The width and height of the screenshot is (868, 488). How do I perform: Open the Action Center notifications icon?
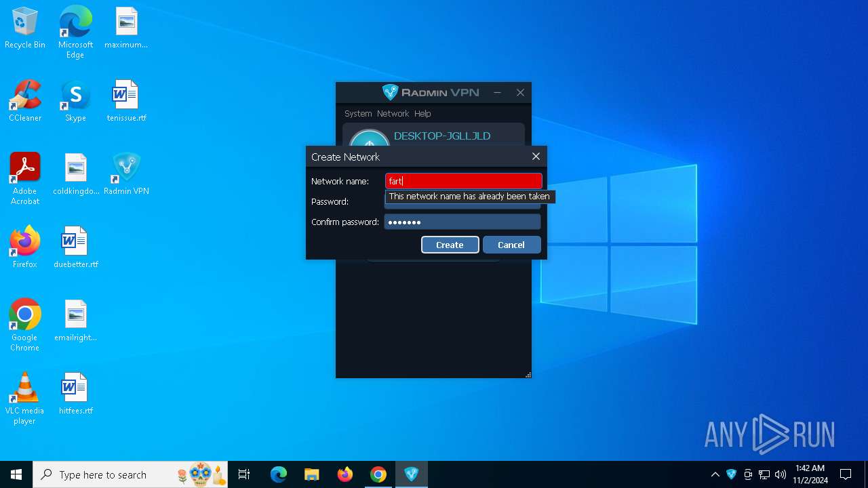coord(846,474)
